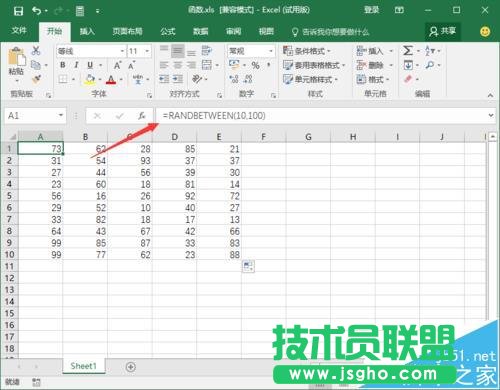Open the font size 11 dropdown
The image size is (500, 390).
[x=147, y=51]
